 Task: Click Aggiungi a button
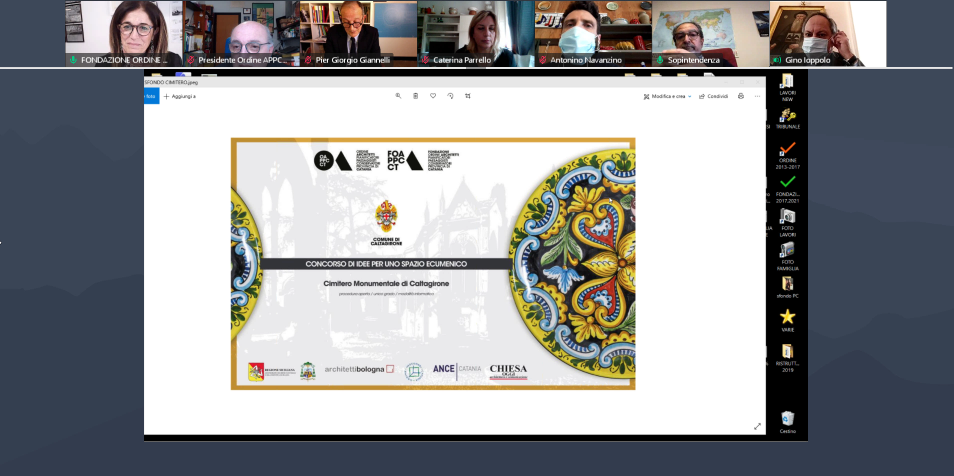(179, 96)
